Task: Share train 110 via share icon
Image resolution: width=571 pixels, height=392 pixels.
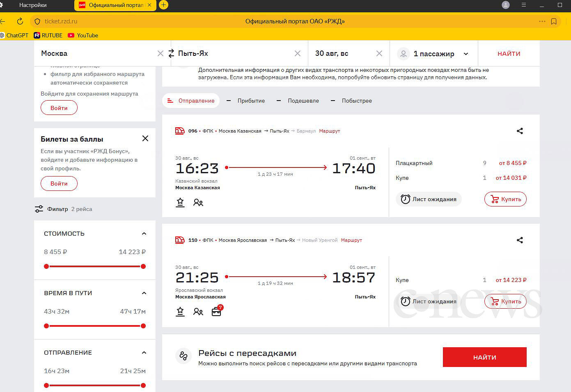Action: tap(520, 240)
